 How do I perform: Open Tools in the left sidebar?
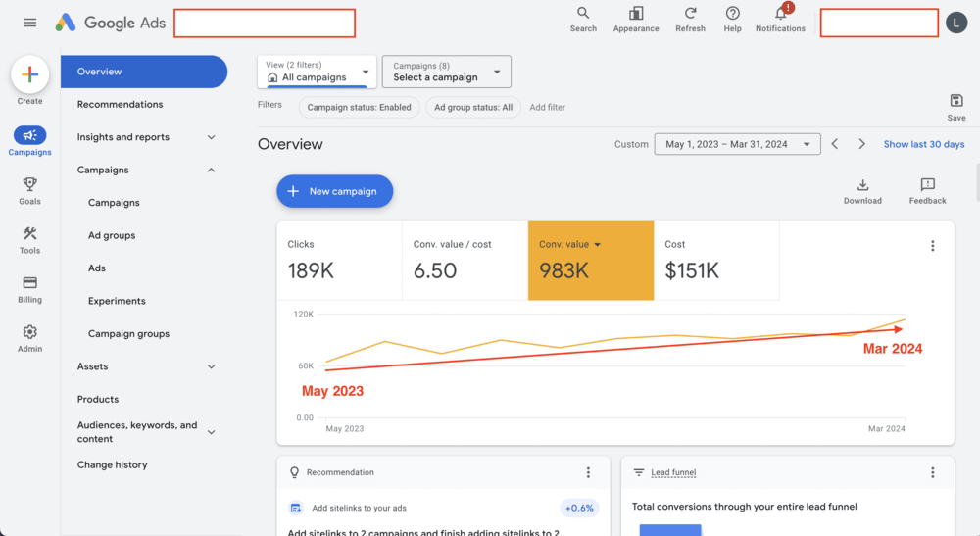29,239
